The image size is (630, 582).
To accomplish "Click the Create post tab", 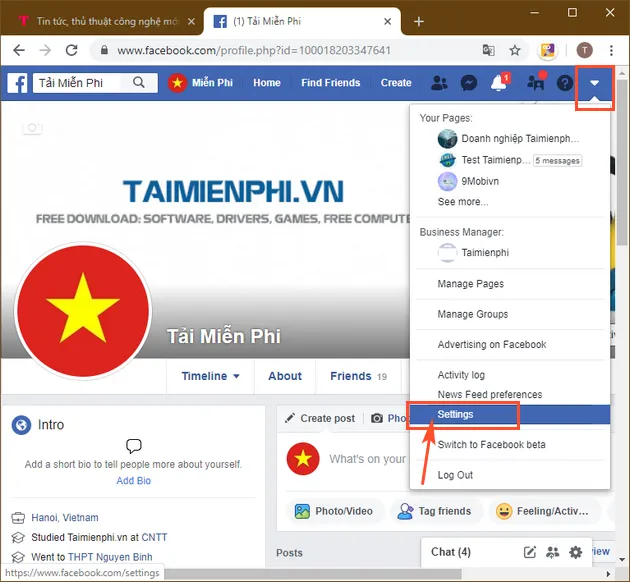I will (x=320, y=419).
